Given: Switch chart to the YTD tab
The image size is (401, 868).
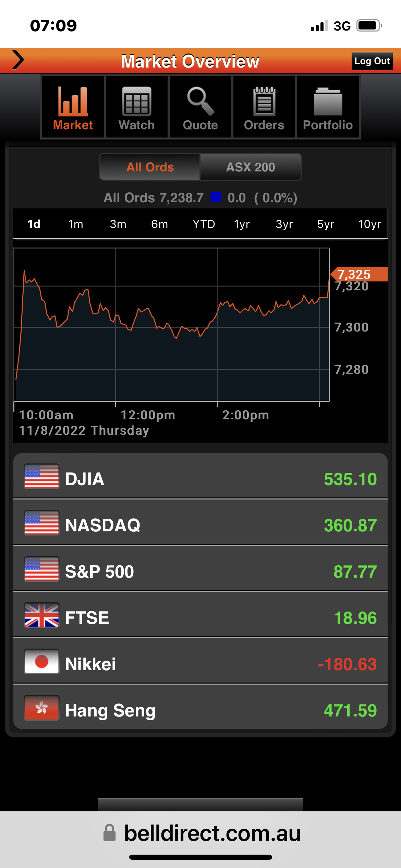Looking at the screenshot, I should pos(204,224).
